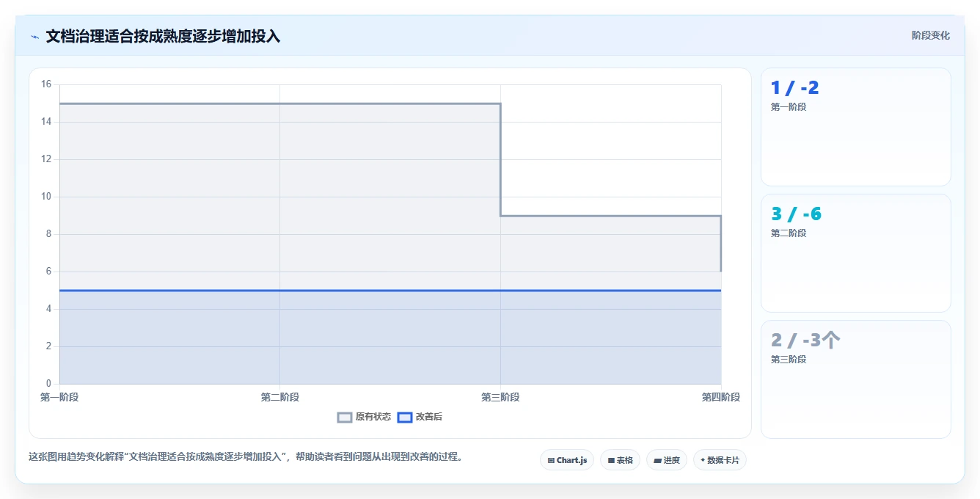
Task: Click the y-axis value 10
Action: tap(46, 197)
